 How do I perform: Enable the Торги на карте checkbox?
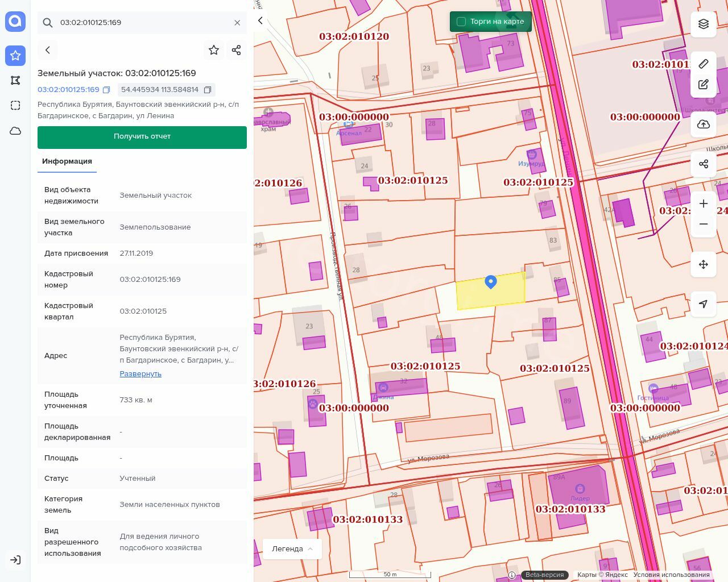(x=461, y=22)
